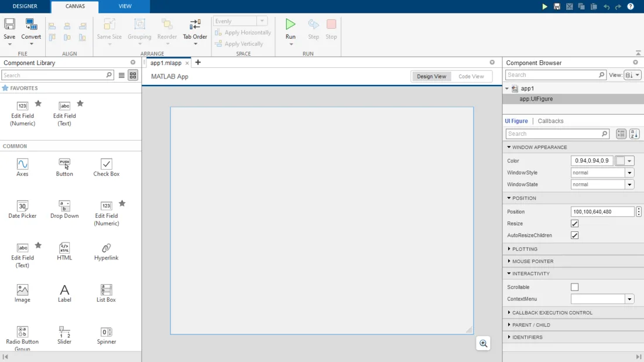The width and height of the screenshot is (644, 362).
Task: Open the Callbacks tab
Action: (550, 121)
